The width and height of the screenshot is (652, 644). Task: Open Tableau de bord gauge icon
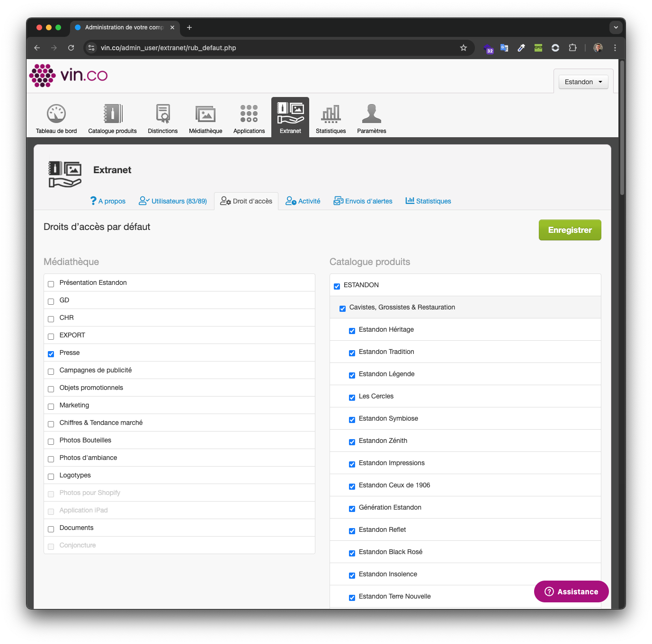(x=56, y=114)
